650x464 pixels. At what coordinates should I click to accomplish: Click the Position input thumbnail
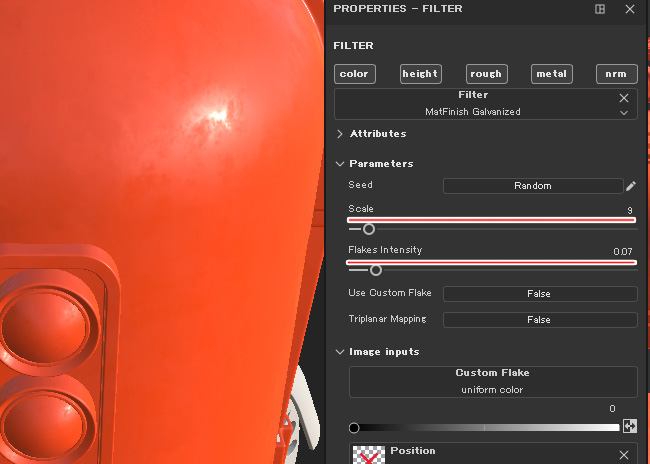pos(370,455)
